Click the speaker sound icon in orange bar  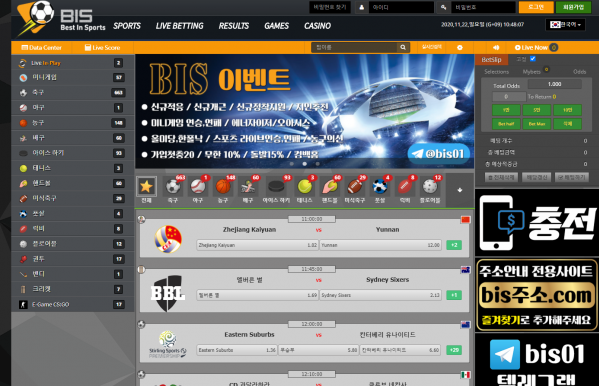[x=496, y=48]
